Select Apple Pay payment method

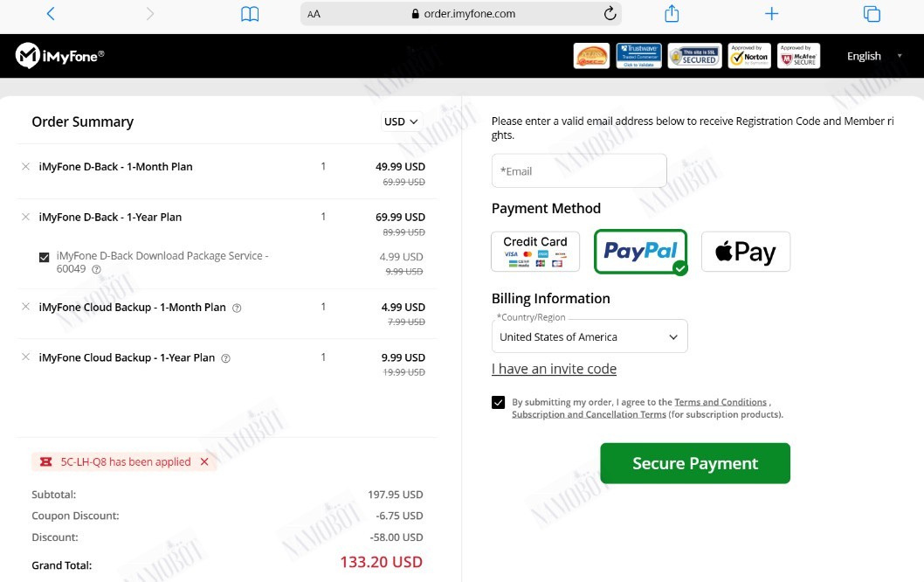[x=746, y=251]
